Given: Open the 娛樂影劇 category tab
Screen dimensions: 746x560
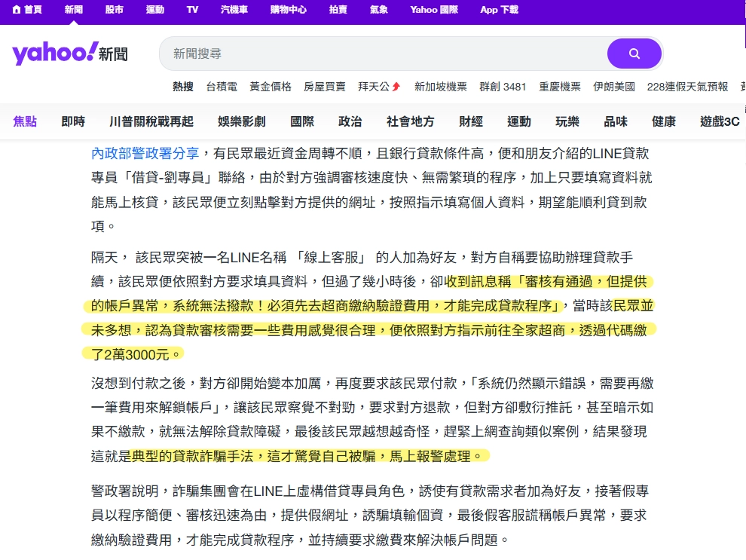Looking at the screenshot, I should (x=241, y=121).
